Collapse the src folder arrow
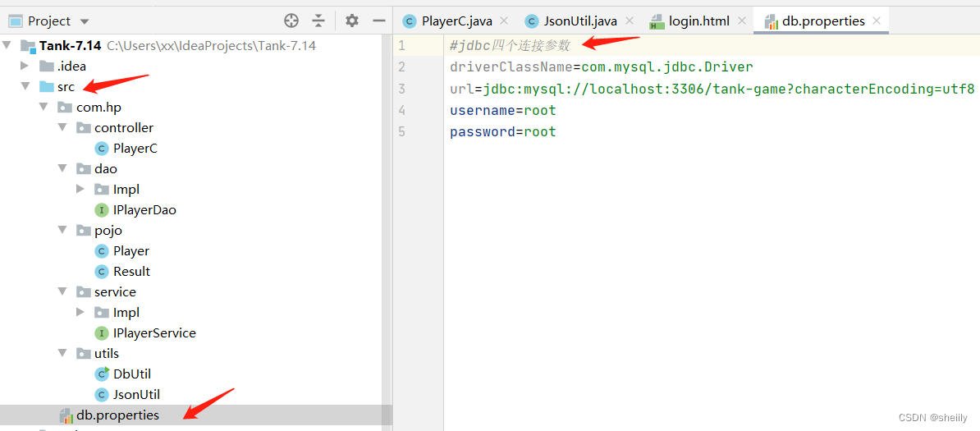Viewport: 980px width, 431px height. click(x=25, y=86)
